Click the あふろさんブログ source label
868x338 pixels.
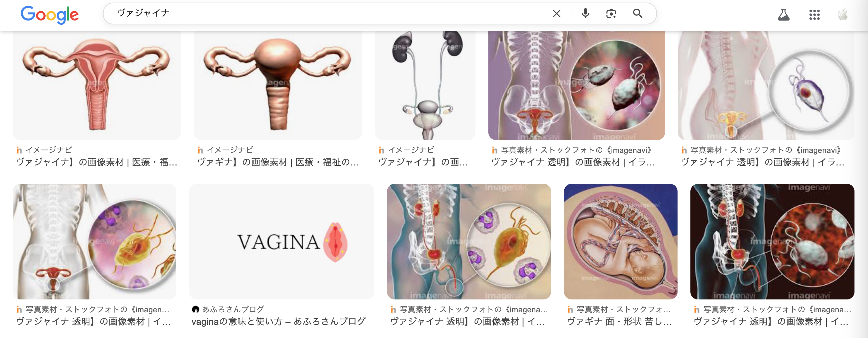[233, 309]
